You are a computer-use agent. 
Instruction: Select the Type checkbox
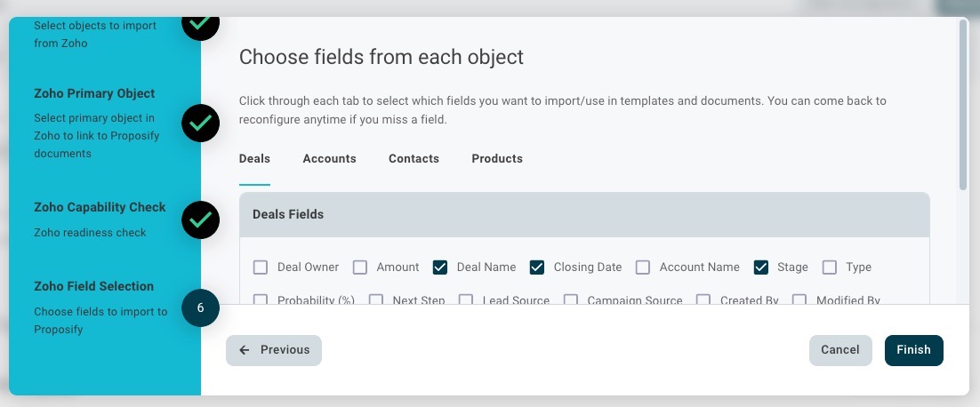[830, 267]
